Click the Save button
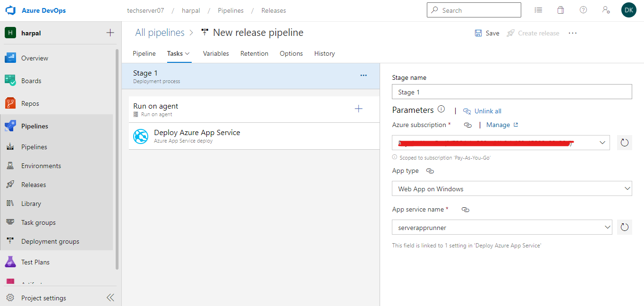This screenshot has height=306, width=644. click(x=487, y=33)
